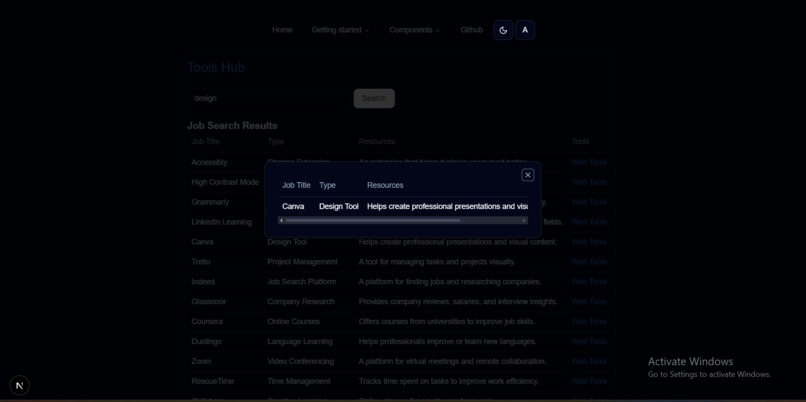The image size is (806, 402).
Task: Click the dialog scrollbar left arrow
Action: [x=281, y=221]
